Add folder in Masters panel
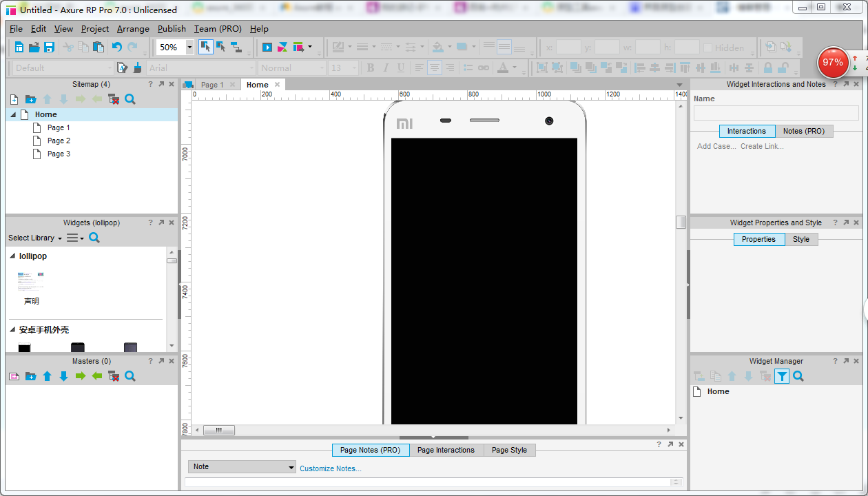The height and width of the screenshot is (496, 868). click(30, 376)
